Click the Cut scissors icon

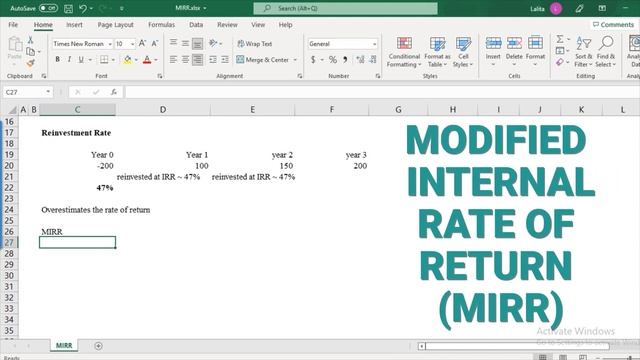(x=30, y=40)
